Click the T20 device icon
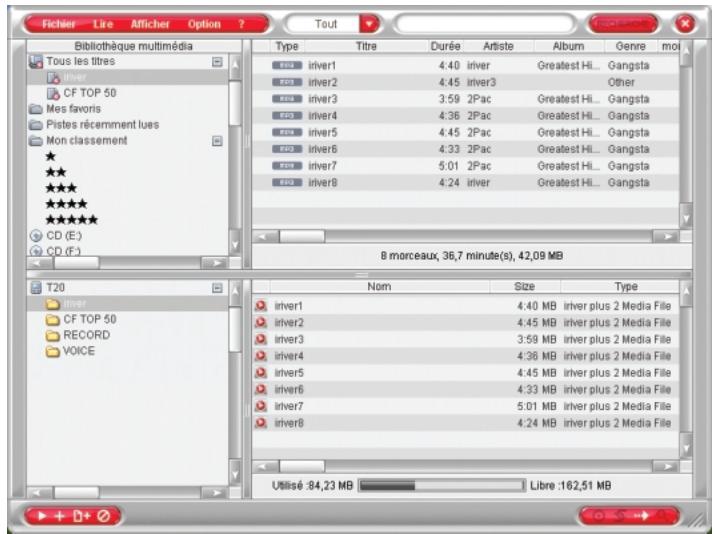 (x=36, y=287)
